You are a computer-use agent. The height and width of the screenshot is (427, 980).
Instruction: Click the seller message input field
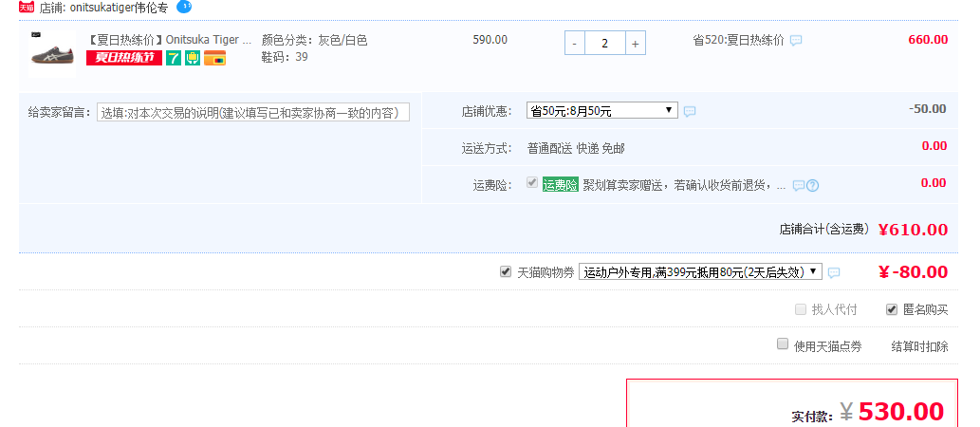[x=253, y=113]
